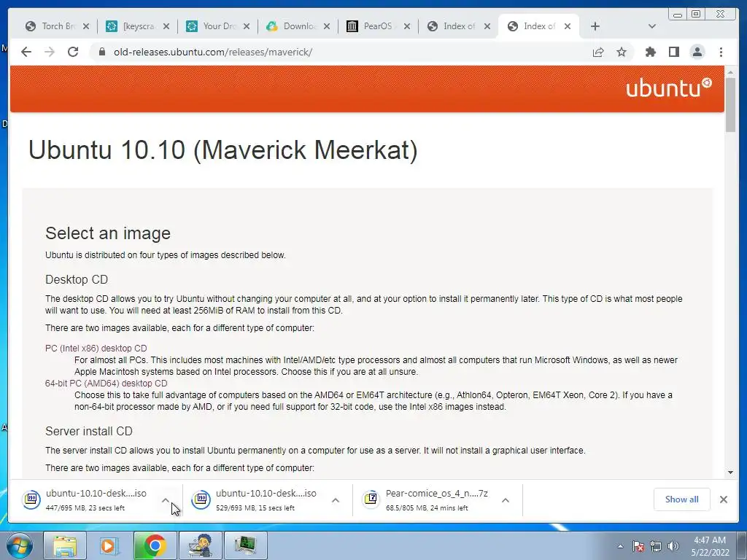Click the Ubuntu 10.10 (Maverick Meerkat) heading
Screen dimensions: 747x560
(223, 150)
